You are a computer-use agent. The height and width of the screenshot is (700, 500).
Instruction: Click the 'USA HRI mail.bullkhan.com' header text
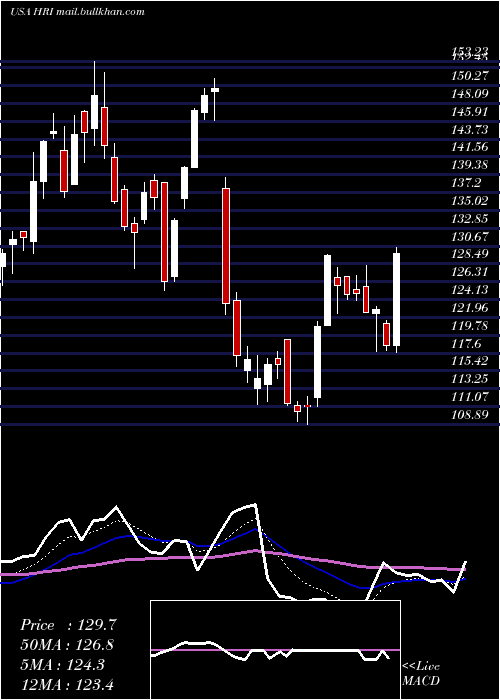pos(78,12)
